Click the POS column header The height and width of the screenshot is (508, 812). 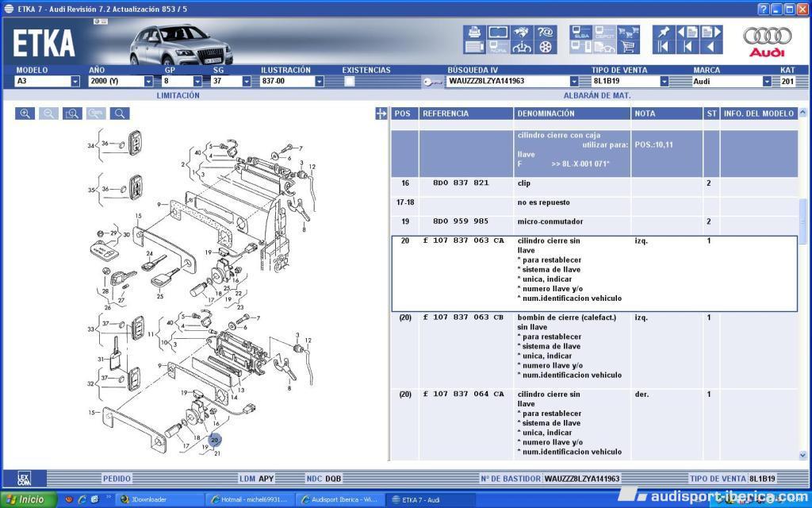[x=404, y=114]
